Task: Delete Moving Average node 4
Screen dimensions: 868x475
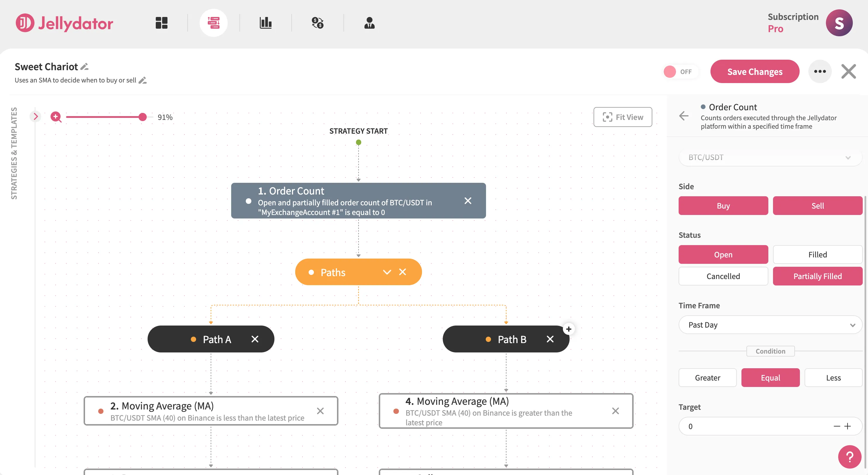Action: [615, 411]
